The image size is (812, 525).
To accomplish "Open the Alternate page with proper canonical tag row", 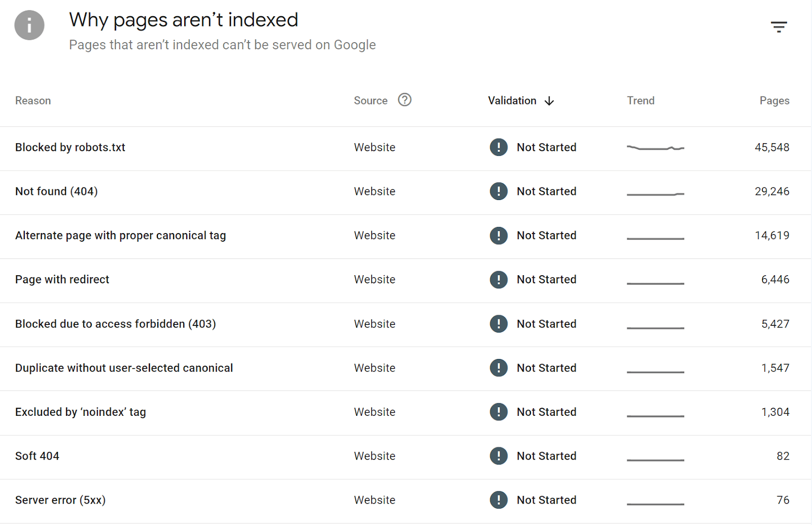I will [x=120, y=235].
